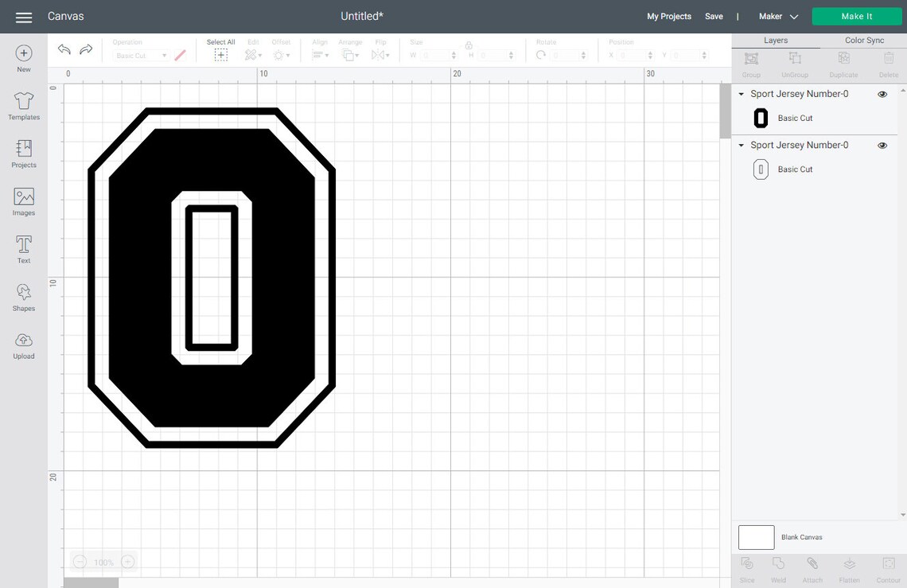Hide the top Sport Jersey Number-0 layer

pyautogui.click(x=882, y=93)
